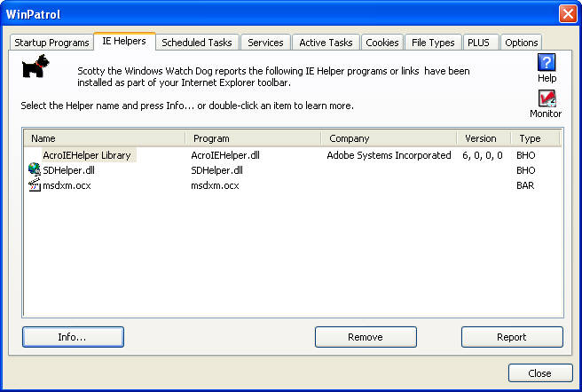Select the msdxm.ocx name entry
Image resolution: width=582 pixels, height=392 pixels.
pos(67,185)
